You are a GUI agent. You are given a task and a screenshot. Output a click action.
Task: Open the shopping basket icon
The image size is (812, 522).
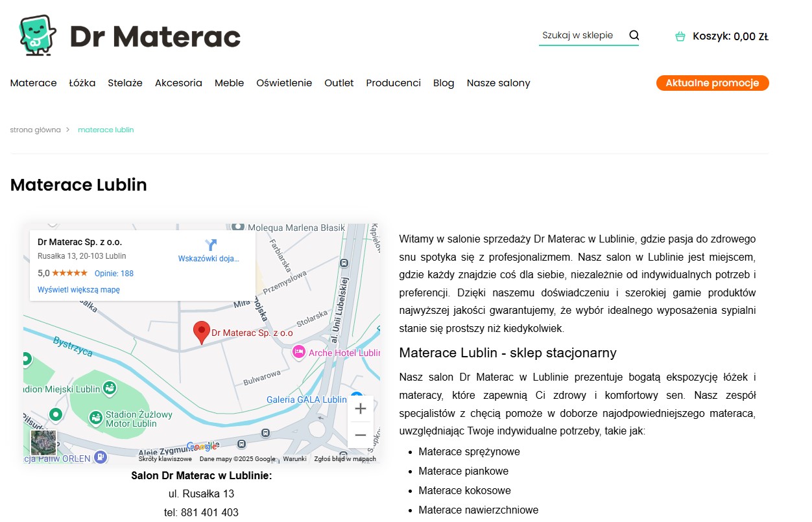click(x=680, y=36)
